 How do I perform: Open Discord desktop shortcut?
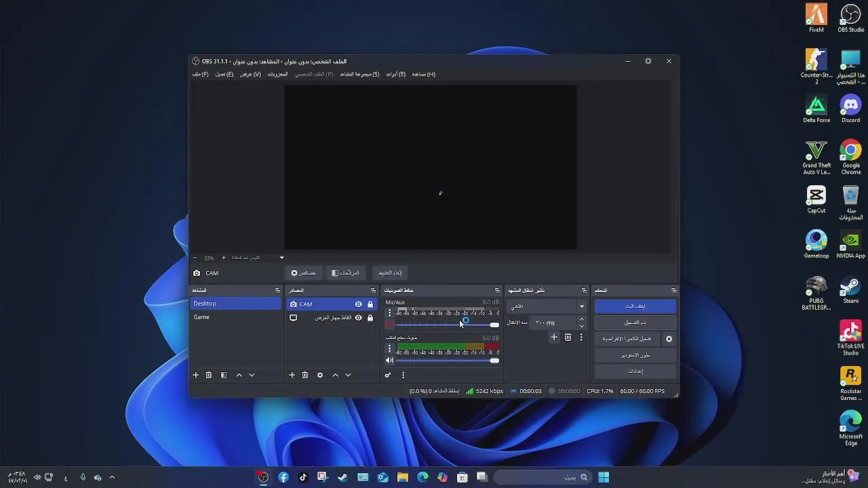[x=850, y=109]
